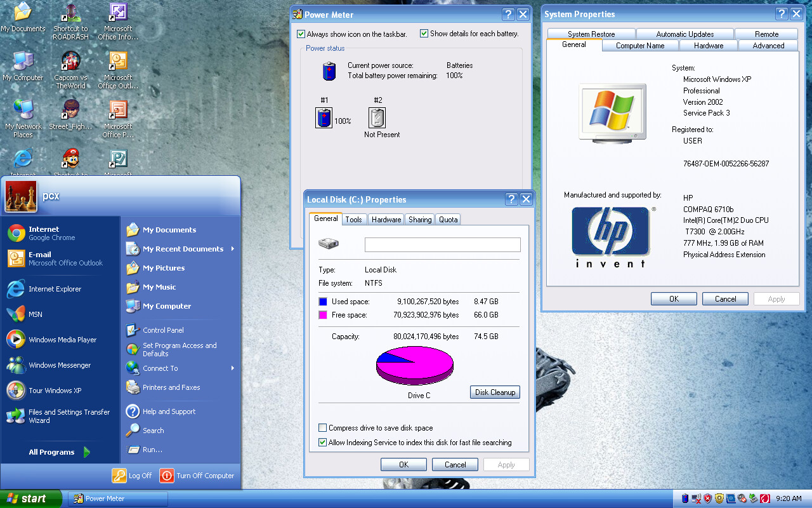Open Help and Support
Screen dimensions: 812x508
181,411
